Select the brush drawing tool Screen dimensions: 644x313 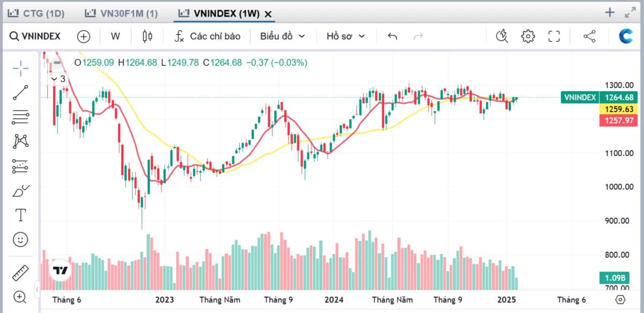(20, 191)
